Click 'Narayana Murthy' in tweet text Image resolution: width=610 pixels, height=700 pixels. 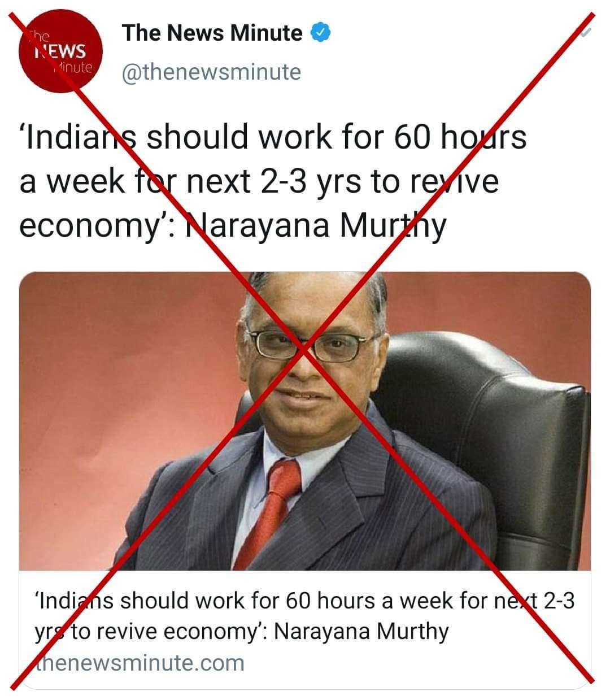click(316, 225)
